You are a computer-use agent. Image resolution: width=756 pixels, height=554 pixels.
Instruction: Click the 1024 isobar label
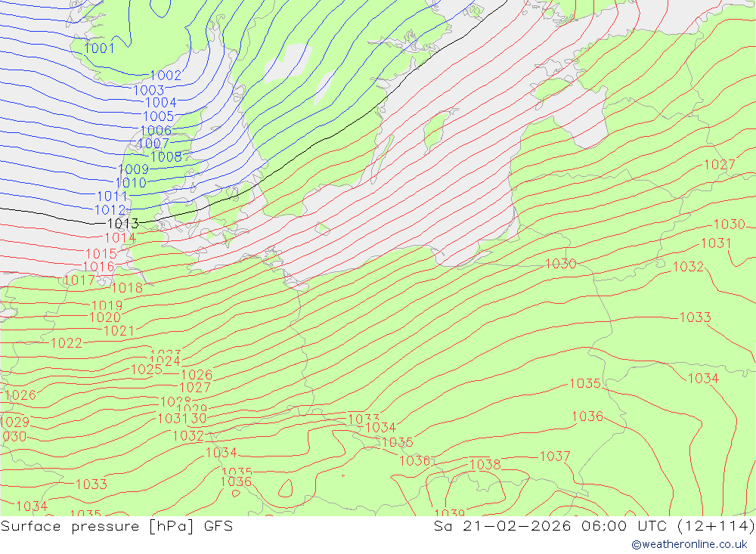(x=165, y=361)
